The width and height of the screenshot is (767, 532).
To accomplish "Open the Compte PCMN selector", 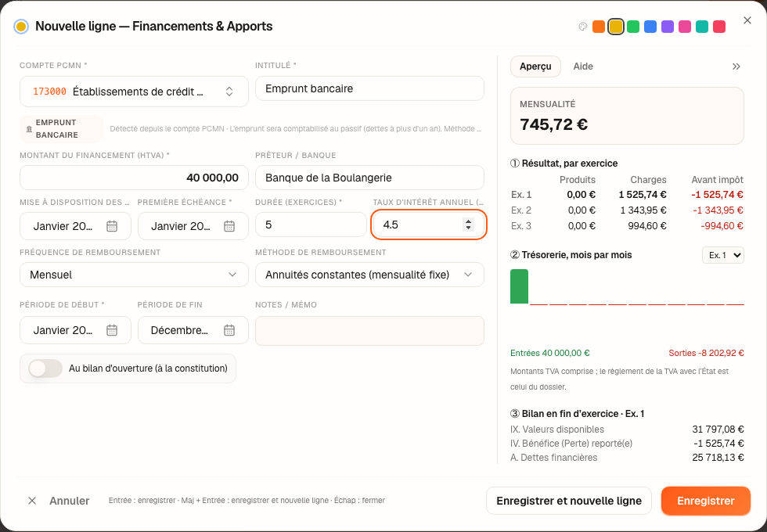I will coord(134,92).
